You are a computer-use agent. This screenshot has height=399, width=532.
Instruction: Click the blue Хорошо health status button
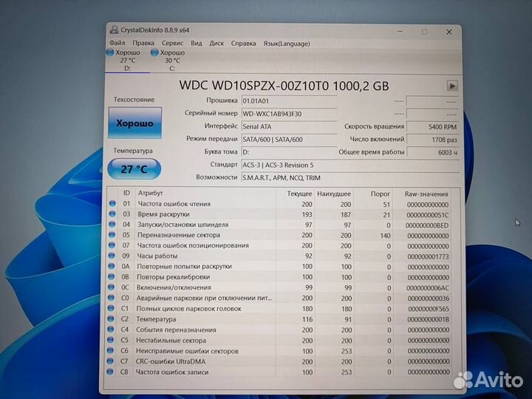134,123
